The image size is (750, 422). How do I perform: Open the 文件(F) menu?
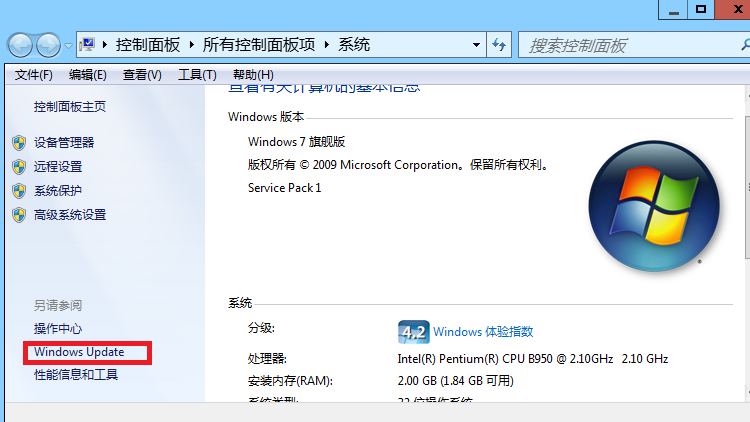pyautogui.click(x=33, y=75)
